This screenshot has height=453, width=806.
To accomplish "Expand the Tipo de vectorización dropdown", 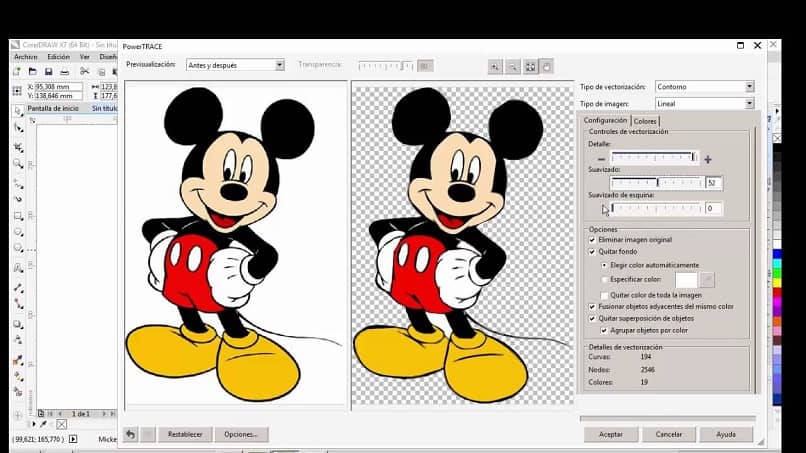I will coord(704,87).
